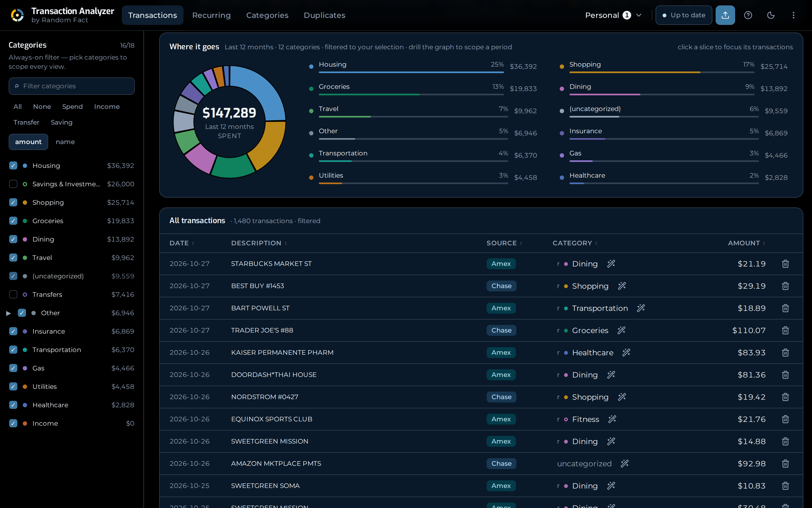
Task: Delete the BART POWELL ST transaction
Action: pos(785,308)
